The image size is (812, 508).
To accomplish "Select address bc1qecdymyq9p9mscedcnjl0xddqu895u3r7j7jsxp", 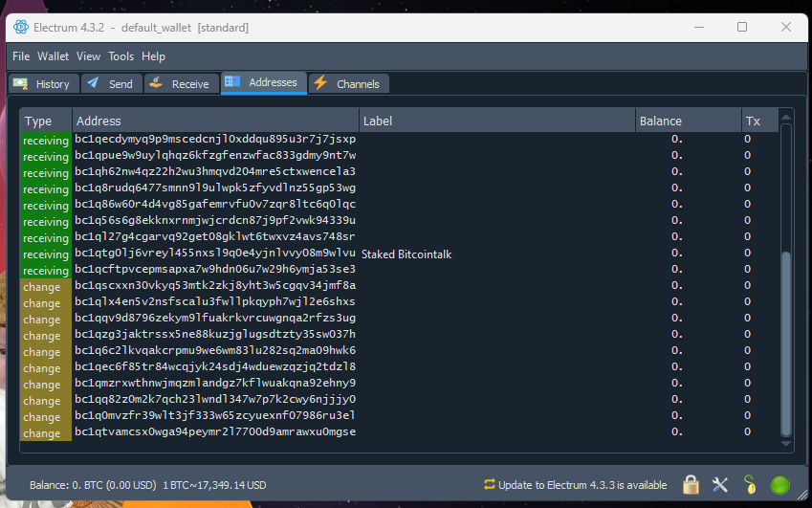I will tap(215, 140).
